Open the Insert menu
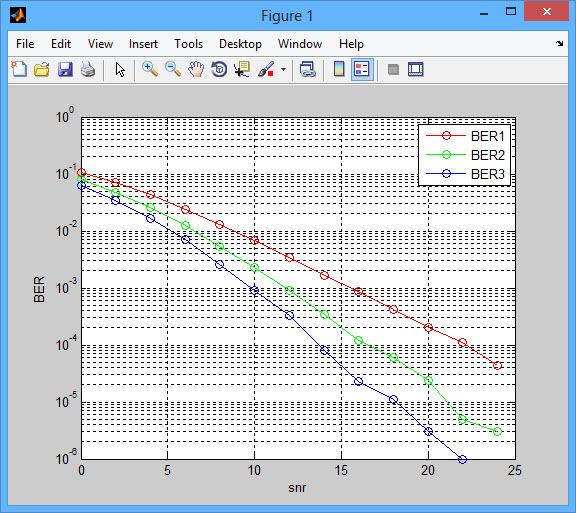The width and height of the screenshot is (576, 513). coord(143,44)
